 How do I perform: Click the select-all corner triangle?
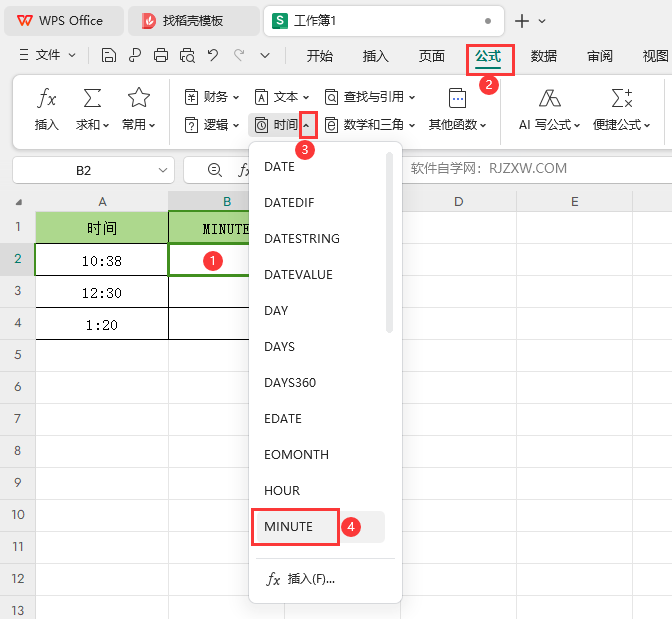point(18,201)
